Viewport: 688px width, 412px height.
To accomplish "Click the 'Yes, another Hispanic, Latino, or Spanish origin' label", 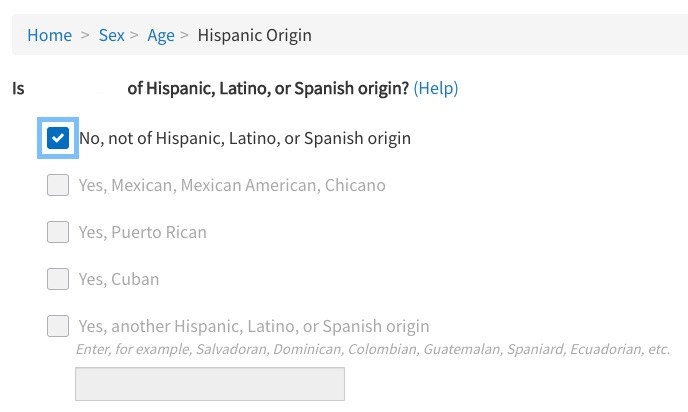I will 254,326.
